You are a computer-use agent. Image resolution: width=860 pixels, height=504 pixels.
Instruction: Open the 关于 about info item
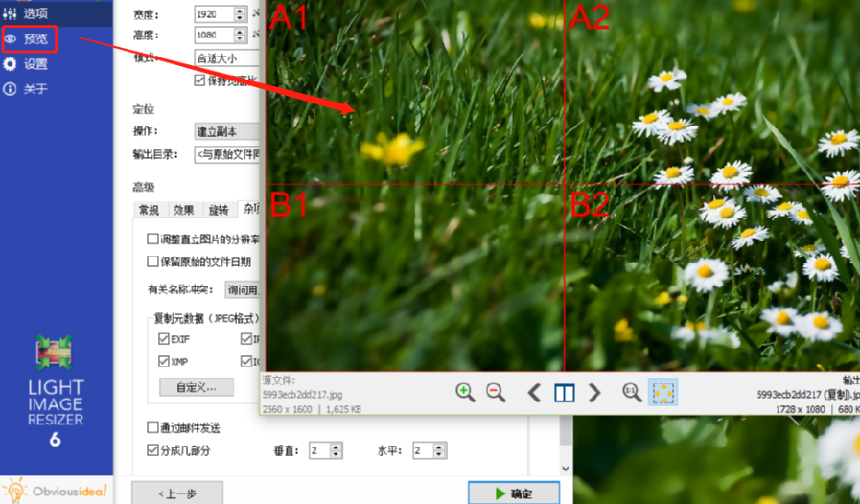pyautogui.click(x=28, y=89)
